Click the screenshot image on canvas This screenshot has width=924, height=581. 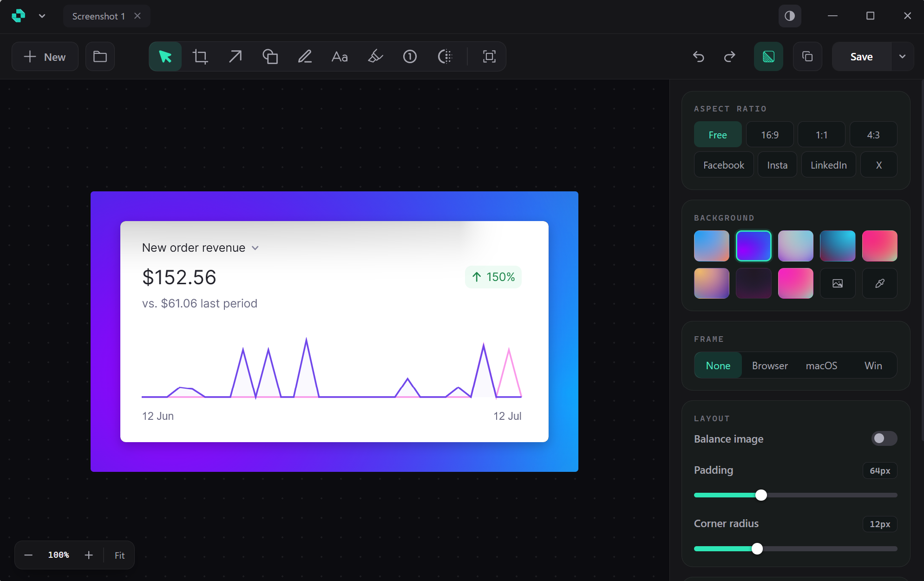(x=334, y=331)
